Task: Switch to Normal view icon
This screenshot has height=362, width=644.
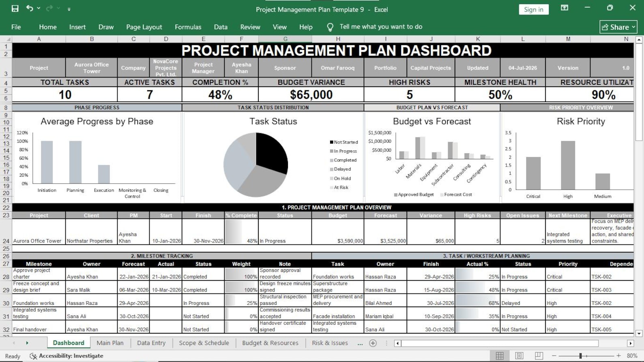Action: [x=500, y=356]
